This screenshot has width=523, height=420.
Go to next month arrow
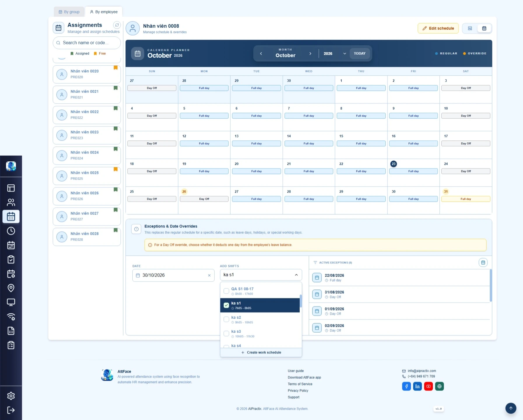(x=310, y=54)
